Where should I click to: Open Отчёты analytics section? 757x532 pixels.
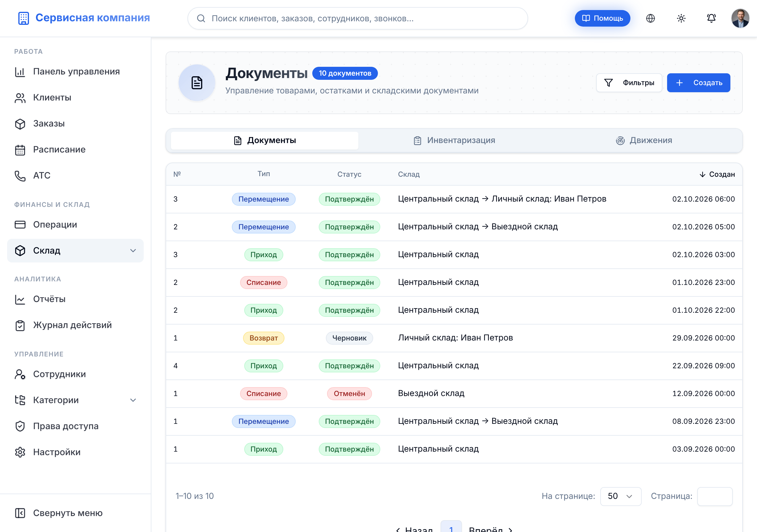[x=75, y=299]
